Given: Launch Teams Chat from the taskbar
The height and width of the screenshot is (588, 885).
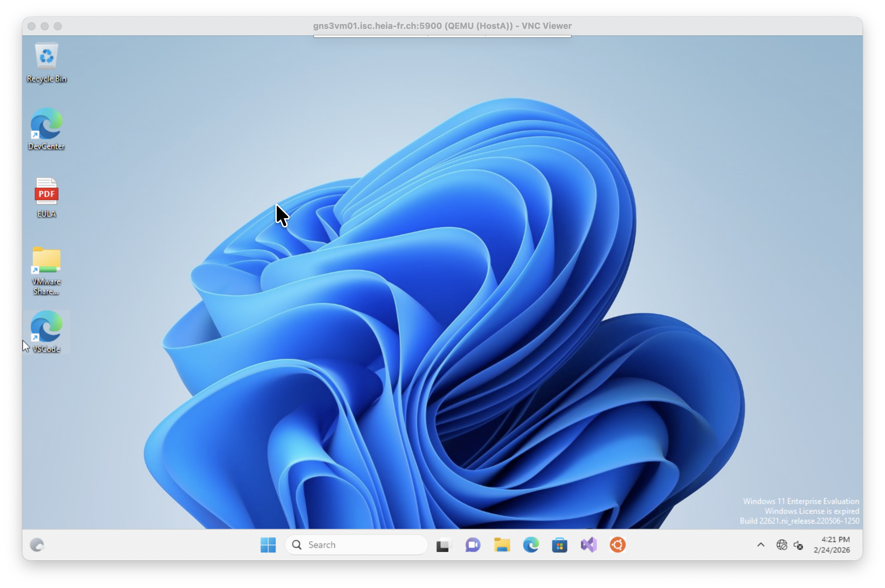Looking at the screenshot, I should pyautogui.click(x=473, y=544).
